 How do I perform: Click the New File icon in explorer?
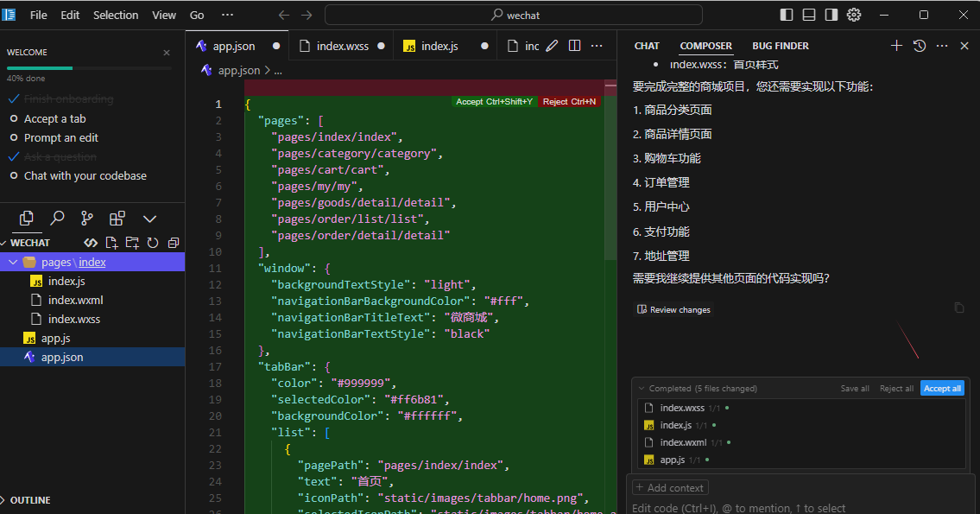(x=111, y=243)
